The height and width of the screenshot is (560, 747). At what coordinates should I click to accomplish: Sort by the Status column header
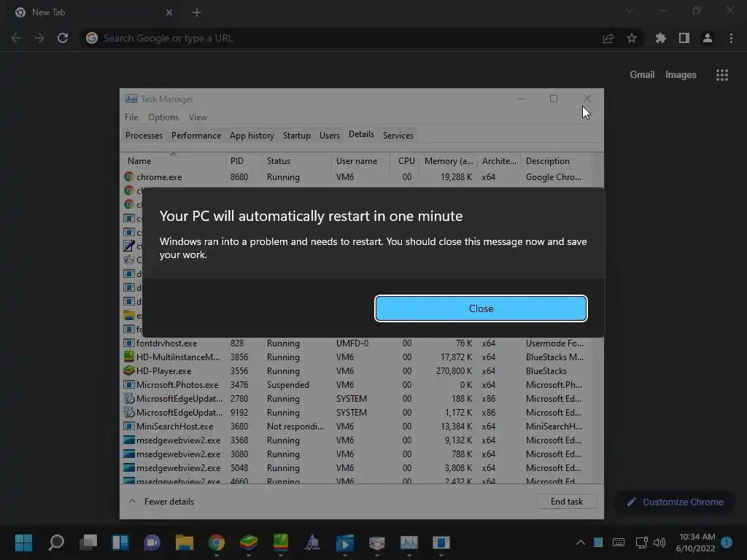[x=296, y=161]
